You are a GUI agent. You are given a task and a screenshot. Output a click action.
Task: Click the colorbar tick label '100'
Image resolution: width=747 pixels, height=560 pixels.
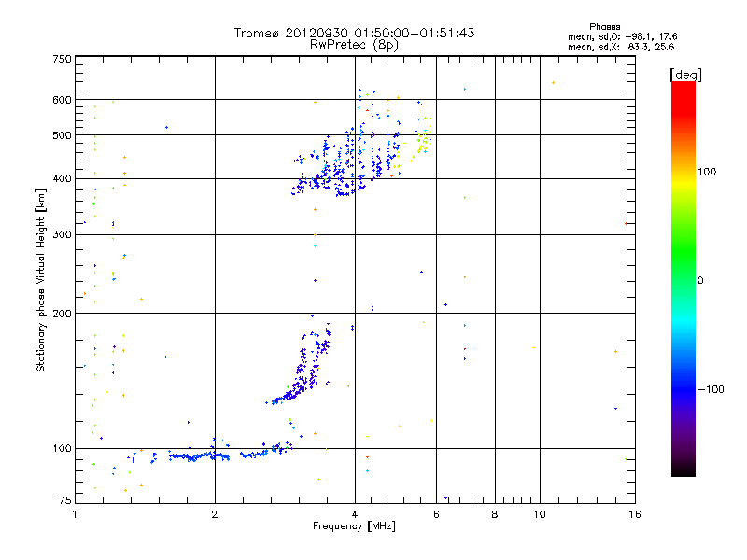pyautogui.click(x=707, y=172)
